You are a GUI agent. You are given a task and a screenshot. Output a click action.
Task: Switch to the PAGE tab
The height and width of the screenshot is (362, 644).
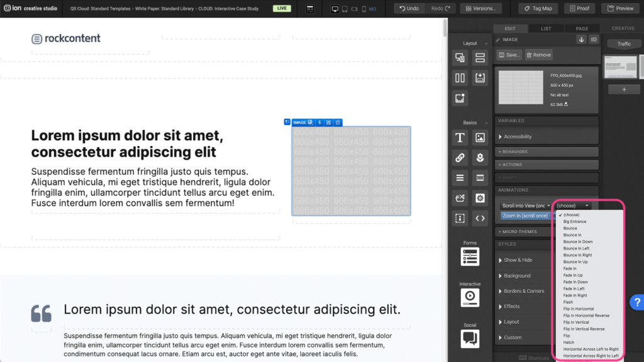[582, 28]
